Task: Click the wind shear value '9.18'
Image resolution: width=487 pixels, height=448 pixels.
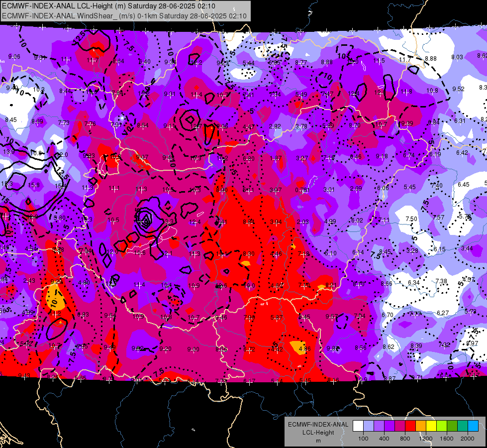Action: point(382,156)
